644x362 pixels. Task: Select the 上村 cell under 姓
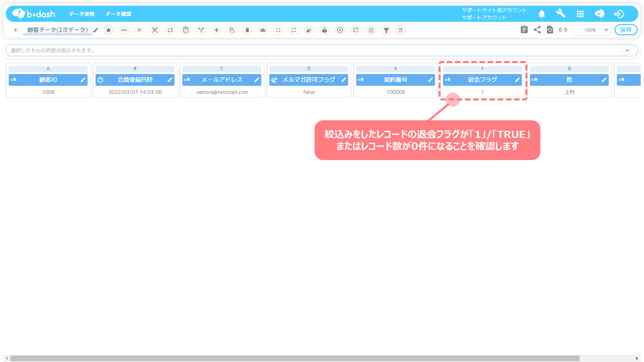569,92
